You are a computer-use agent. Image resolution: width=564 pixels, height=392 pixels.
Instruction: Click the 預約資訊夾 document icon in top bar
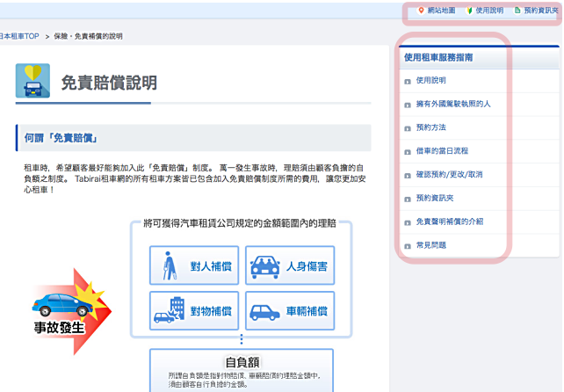[517, 11]
